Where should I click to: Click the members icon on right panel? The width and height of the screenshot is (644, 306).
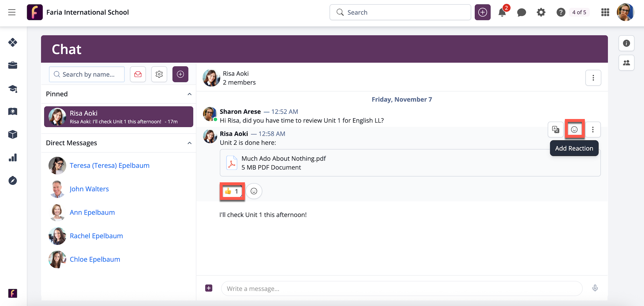click(x=626, y=63)
